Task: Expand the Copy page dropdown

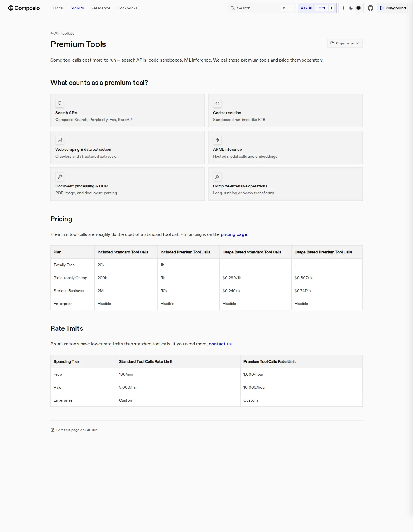Action: (345, 43)
